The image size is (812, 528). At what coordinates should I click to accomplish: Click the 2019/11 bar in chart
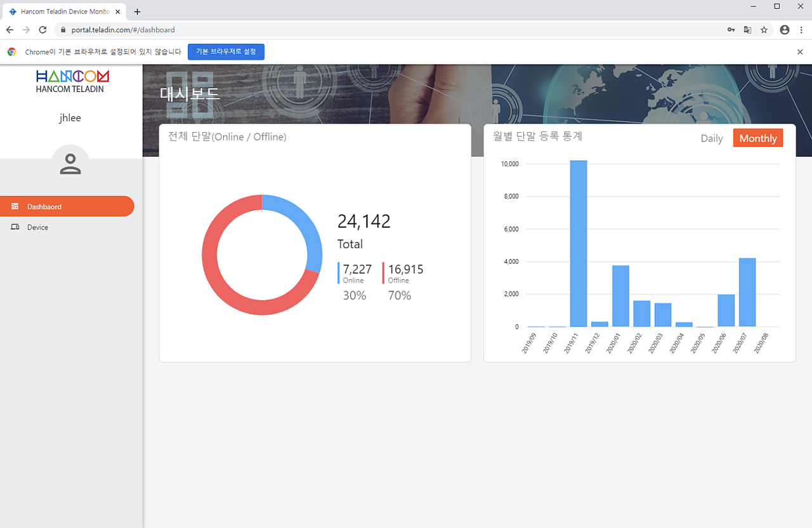pyautogui.click(x=579, y=244)
